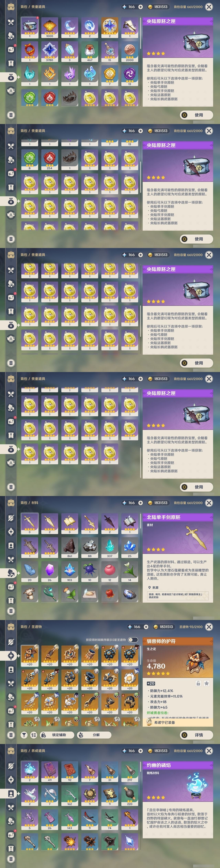Toggle 按获得时间顺序展示5星圣遗物 switch
Image resolution: width=220 pixels, height=868 pixels.
(133, 639)
